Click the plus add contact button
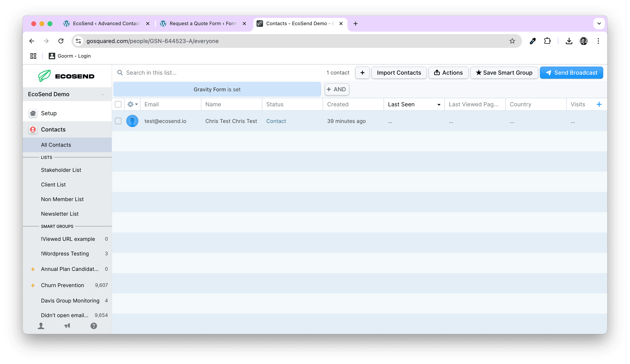 (x=362, y=73)
